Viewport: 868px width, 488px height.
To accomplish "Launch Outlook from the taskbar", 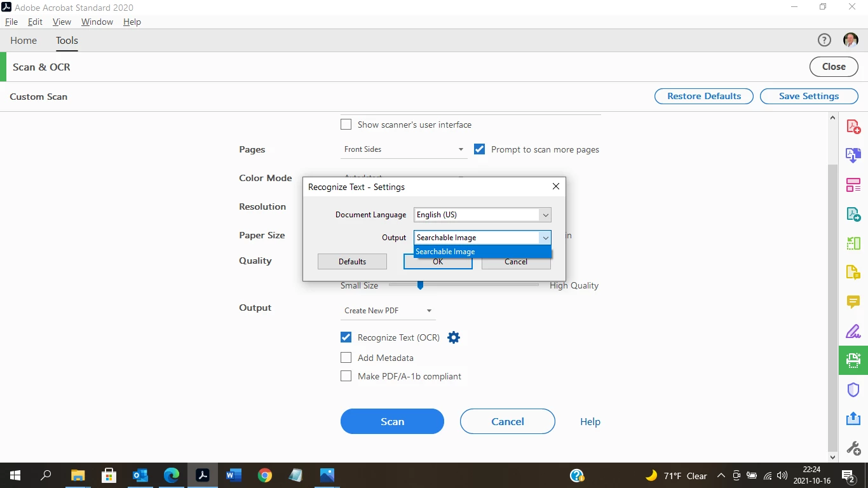I will coord(140,475).
